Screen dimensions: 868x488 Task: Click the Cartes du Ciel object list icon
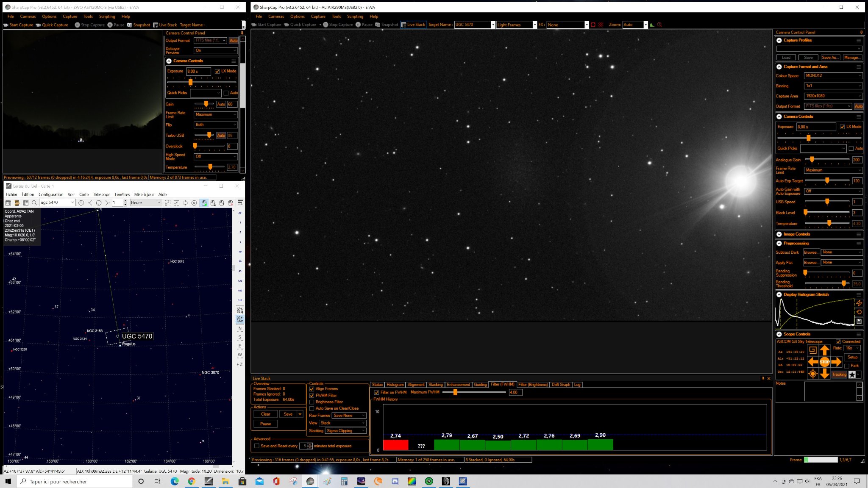click(x=26, y=203)
